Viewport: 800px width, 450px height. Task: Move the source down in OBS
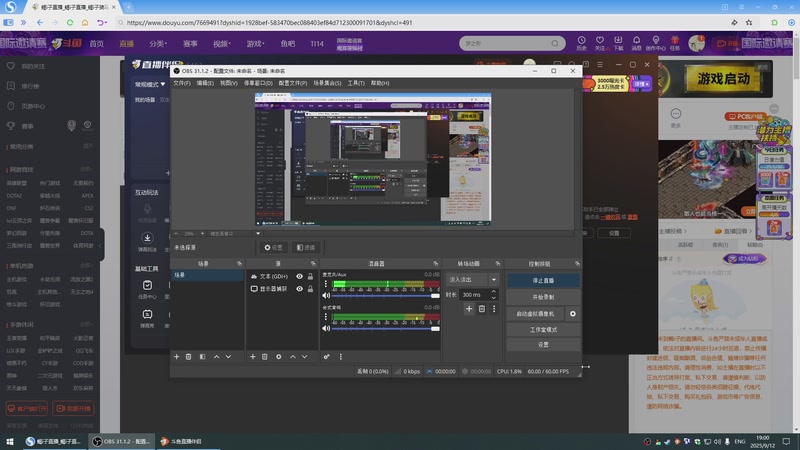(305, 357)
